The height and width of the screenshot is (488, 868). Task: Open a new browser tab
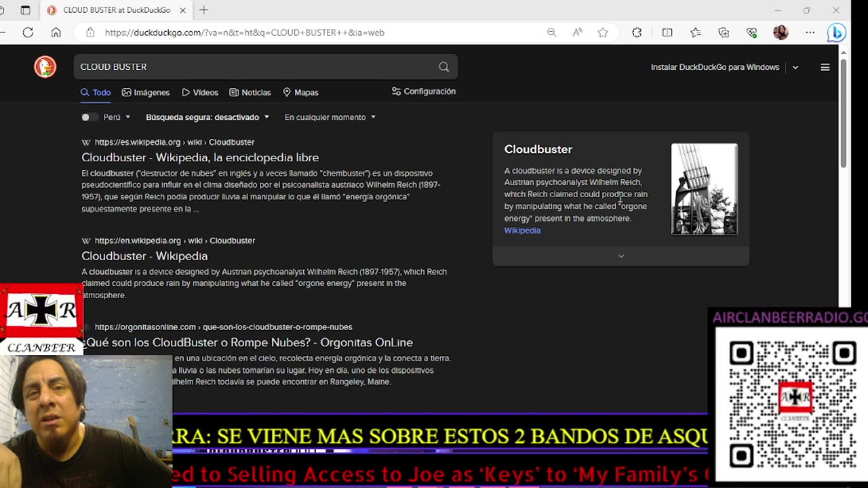(203, 10)
